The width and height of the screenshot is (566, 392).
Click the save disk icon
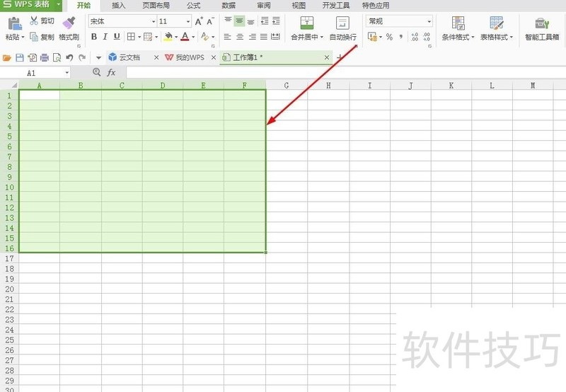(x=20, y=57)
